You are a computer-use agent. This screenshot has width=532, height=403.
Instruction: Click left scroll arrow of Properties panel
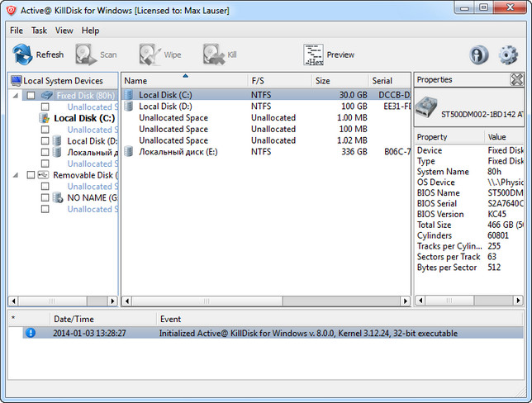point(420,301)
